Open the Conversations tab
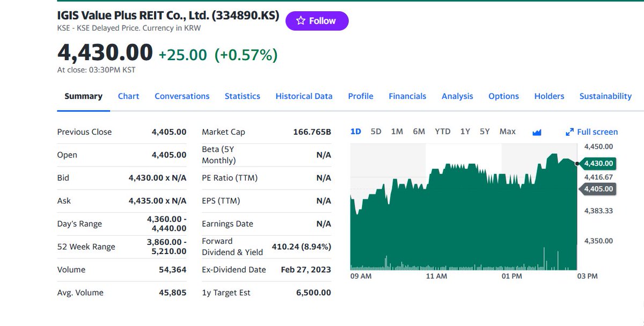644x326 pixels. pyautogui.click(x=182, y=96)
